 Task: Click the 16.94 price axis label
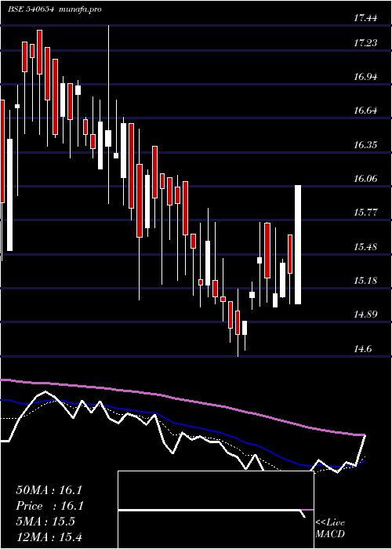[x=365, y=77]
